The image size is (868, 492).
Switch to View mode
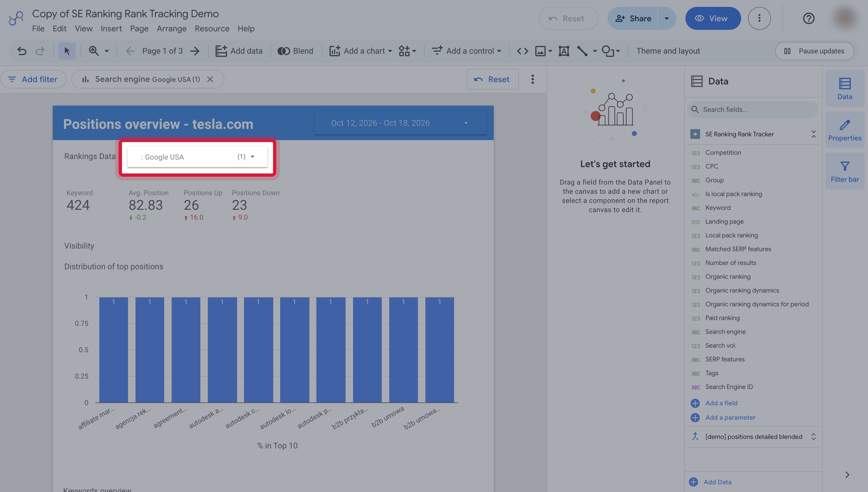[x=713, y=18]
